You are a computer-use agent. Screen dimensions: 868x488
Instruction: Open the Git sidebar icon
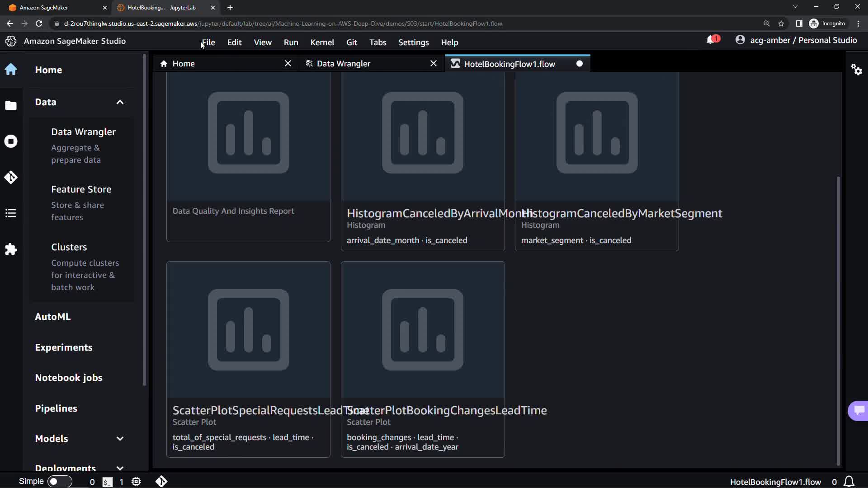11,177
